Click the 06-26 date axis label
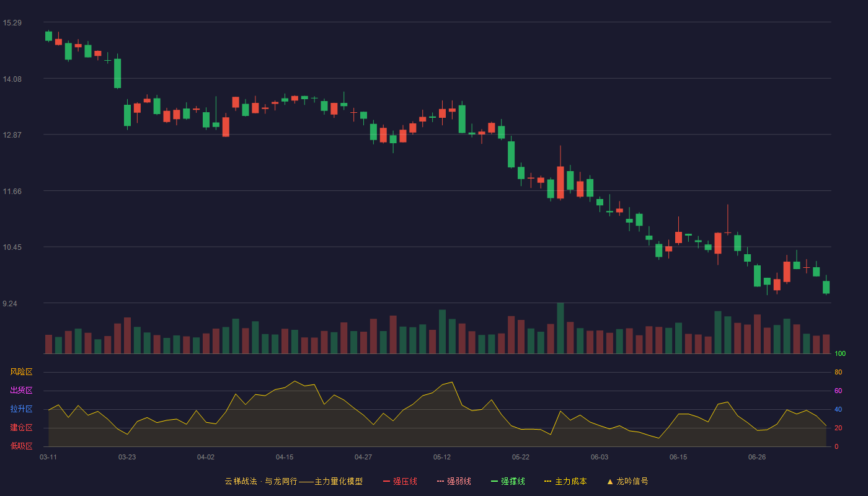The height and width of the screenshot is (496, 868). [757, 457]
